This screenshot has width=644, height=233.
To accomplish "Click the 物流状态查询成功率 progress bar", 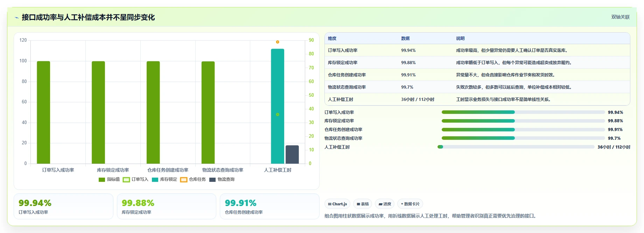I will (x=523, y=138).
